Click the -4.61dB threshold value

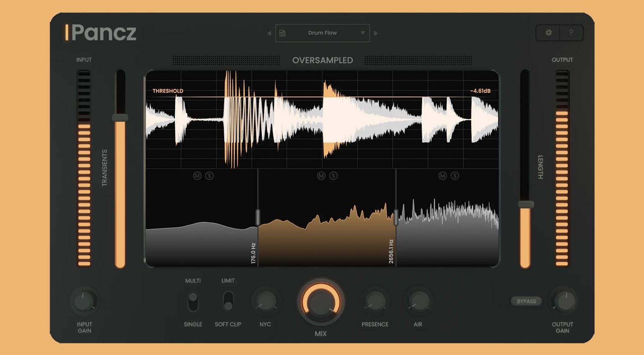click(480, 91)
